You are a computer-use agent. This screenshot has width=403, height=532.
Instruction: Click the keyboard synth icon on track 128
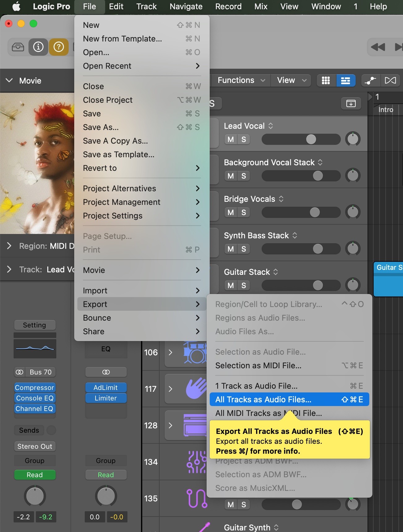(195, 425)
